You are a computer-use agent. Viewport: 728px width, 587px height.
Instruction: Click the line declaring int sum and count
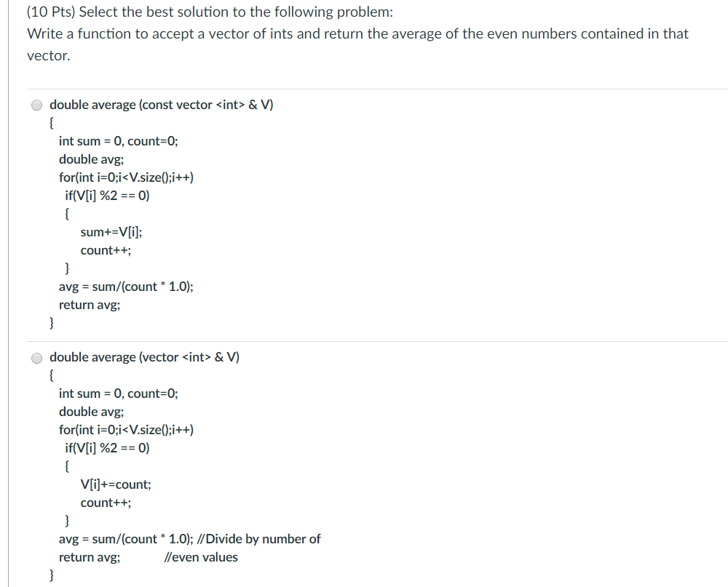(x=119, y=140)
